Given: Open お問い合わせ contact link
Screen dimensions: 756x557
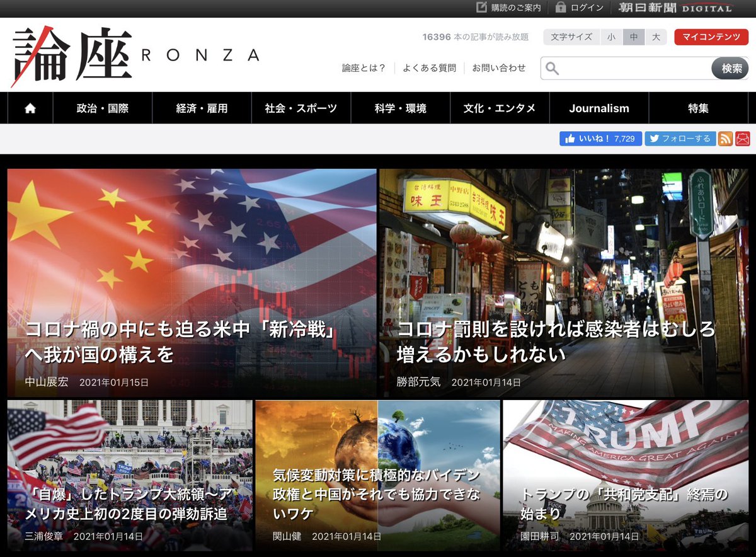Looking at the screenshot, I should 499,68.
